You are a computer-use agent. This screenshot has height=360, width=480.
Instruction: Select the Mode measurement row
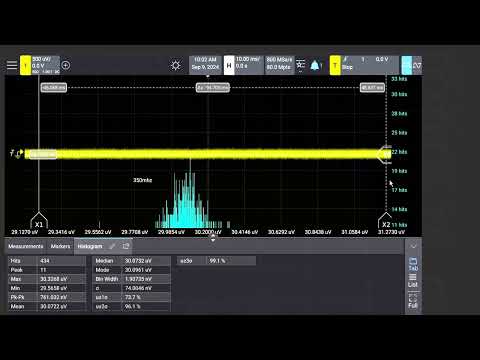tap(131, 270)
